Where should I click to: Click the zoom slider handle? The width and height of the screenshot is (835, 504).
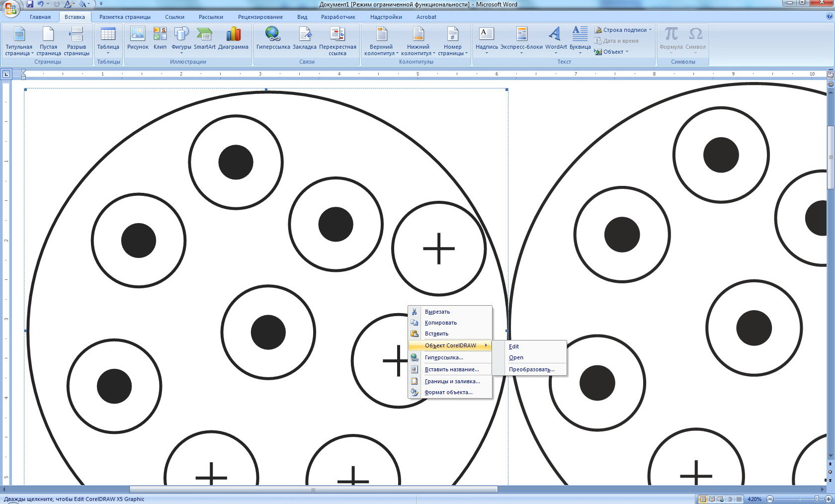(816, 499)
